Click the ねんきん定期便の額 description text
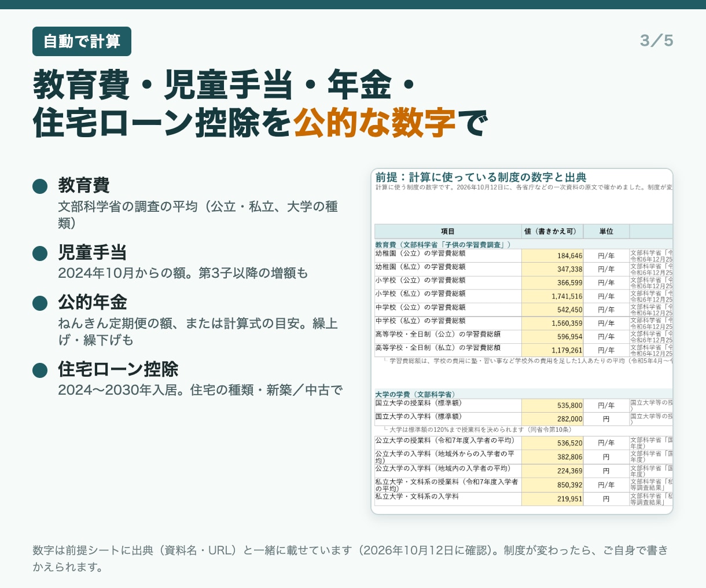This screenshot has width=706, height=588. point(198,332)
